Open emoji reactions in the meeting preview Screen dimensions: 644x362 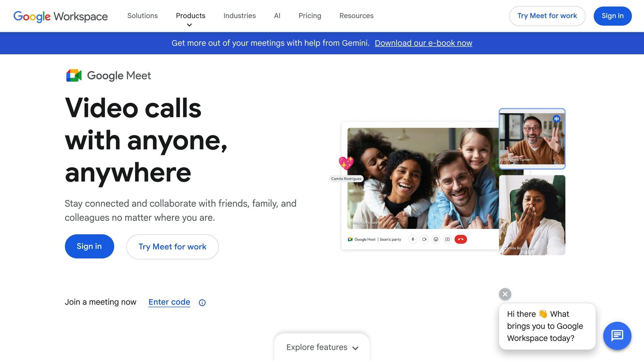436,239
